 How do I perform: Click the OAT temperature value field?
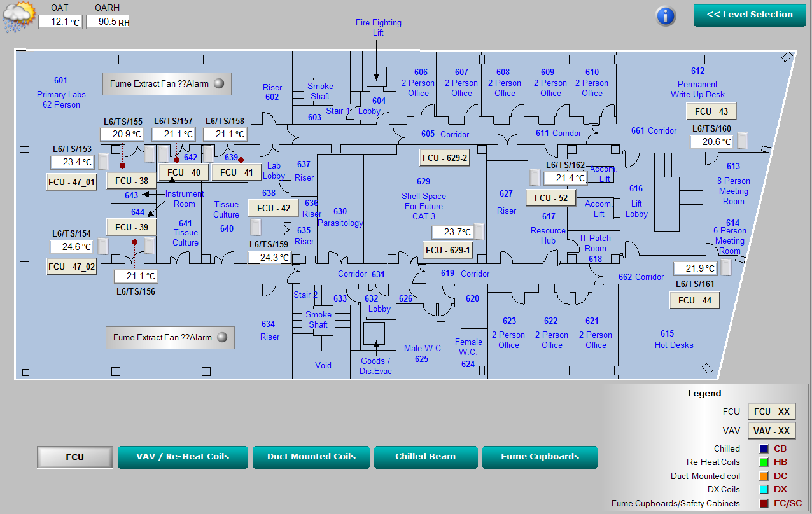click(60, 22)
